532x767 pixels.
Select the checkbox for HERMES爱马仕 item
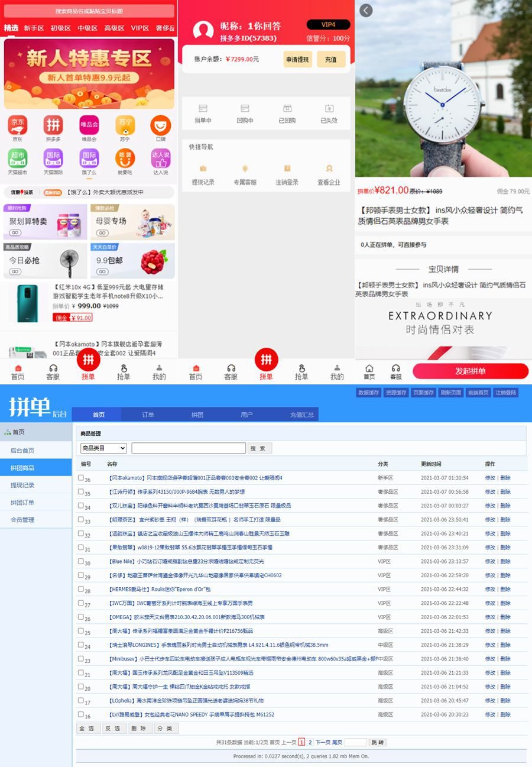click(80, 589)
